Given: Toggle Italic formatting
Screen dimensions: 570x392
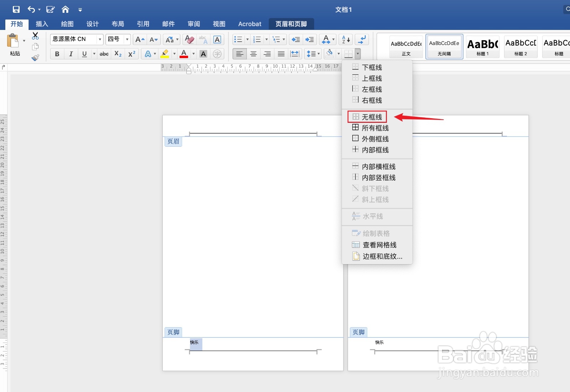Looking at the screenshot, I should [x=71, y=54].
